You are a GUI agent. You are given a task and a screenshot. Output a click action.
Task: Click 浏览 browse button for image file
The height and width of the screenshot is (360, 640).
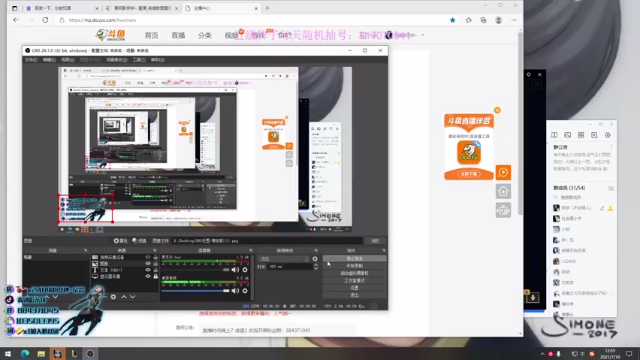[x=375, y=241]
